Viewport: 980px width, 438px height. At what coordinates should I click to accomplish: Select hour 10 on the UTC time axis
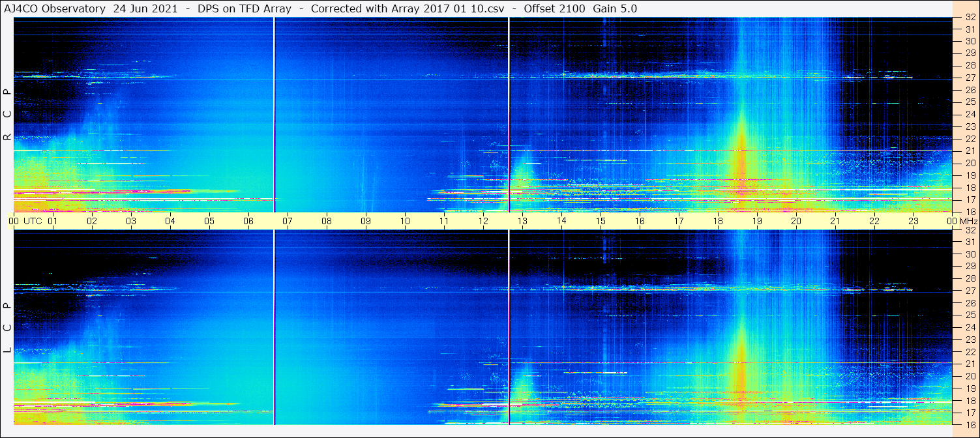click(405, 221)
